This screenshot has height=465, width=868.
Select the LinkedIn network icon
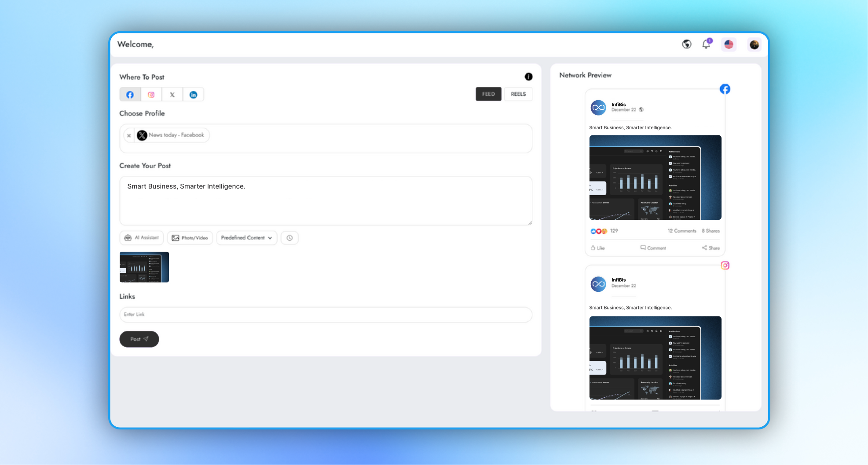click(x=193, y=94)
